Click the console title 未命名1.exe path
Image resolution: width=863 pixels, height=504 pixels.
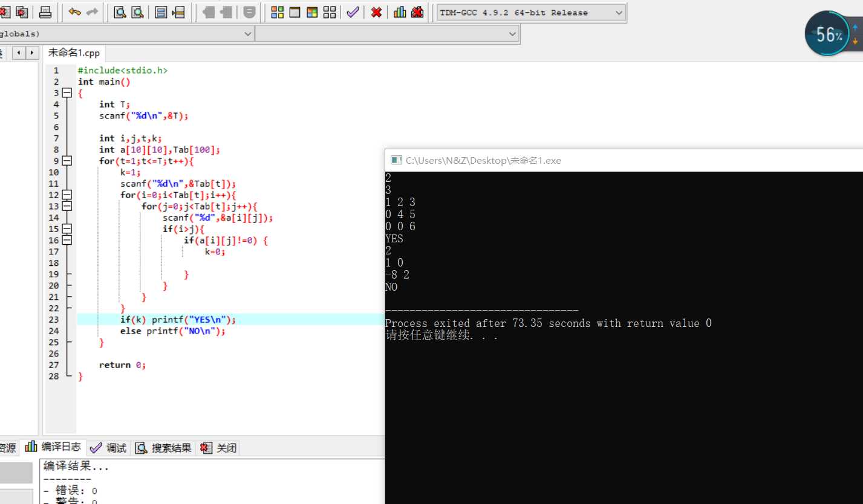(x=483, y=160)
